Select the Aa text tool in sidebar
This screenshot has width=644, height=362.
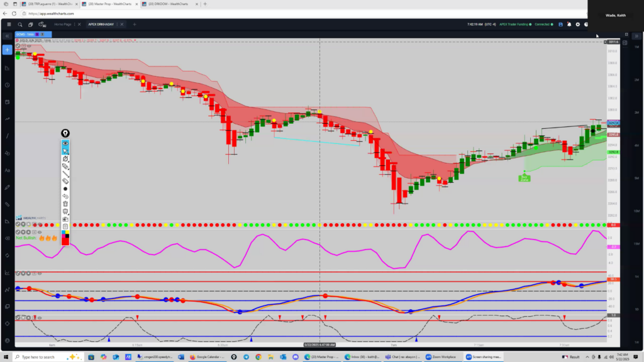(8, 170)
